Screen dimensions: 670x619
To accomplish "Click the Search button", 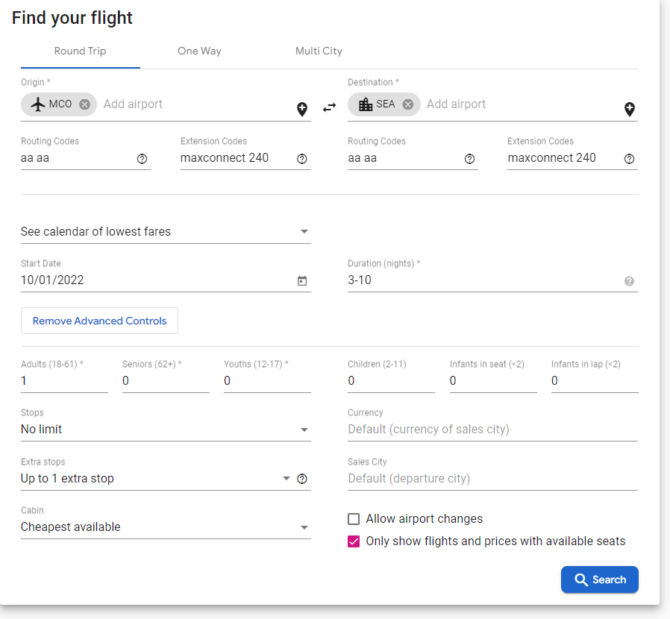I will (599, 580).
